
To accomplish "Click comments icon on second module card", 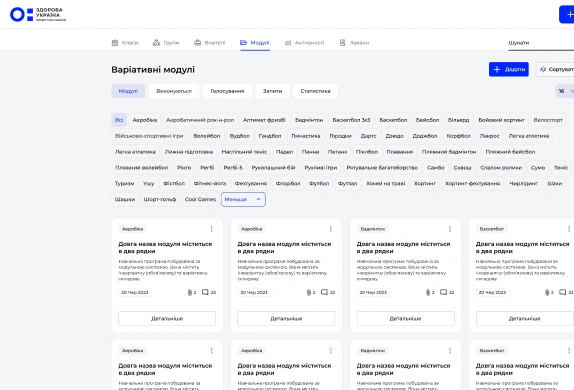I will click(x=324, y=292).
